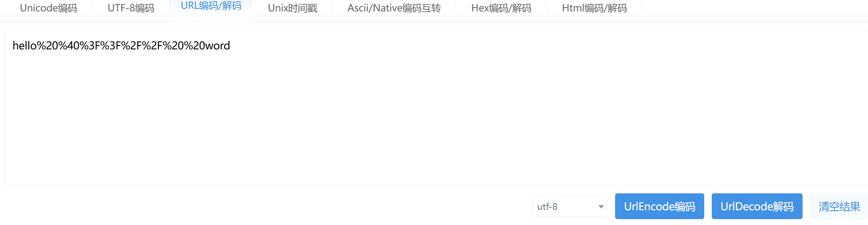868x225 pixels.
Task: Click the UrlDecode解码 button
Action: 757,206
